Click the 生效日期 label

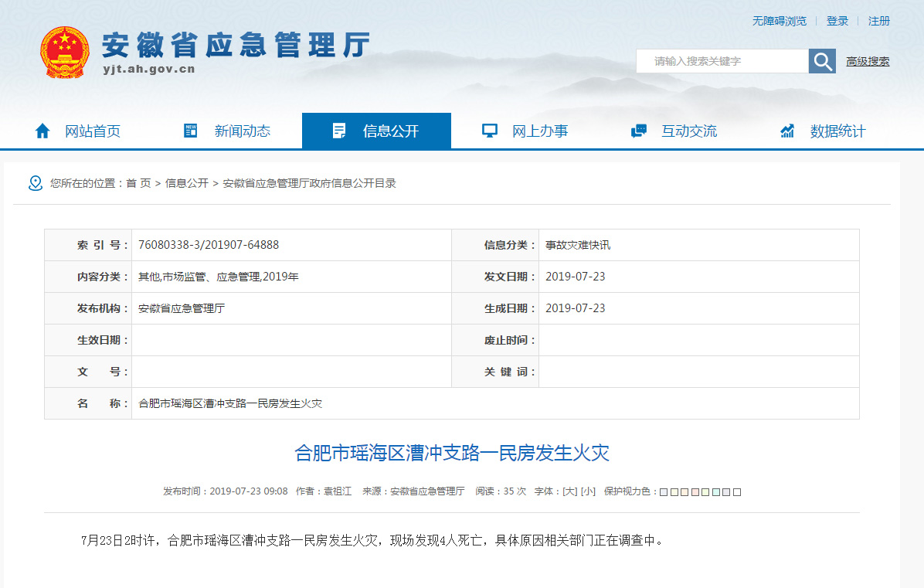103,340
